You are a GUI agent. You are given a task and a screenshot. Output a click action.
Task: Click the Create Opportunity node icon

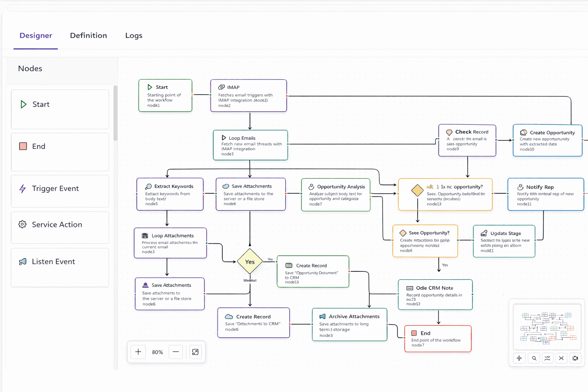tap(524, 132)
